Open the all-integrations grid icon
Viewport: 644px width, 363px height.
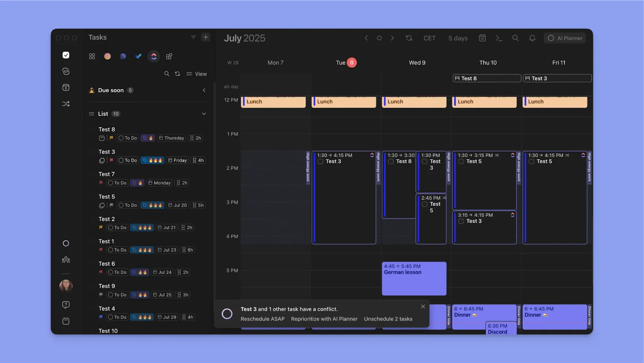(92, 56)
